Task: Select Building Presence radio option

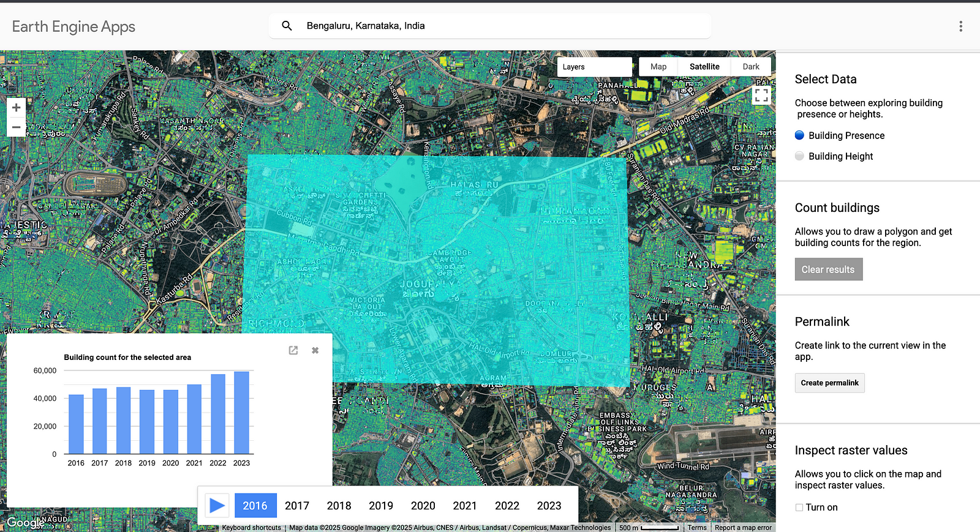Action: point(799,135)
